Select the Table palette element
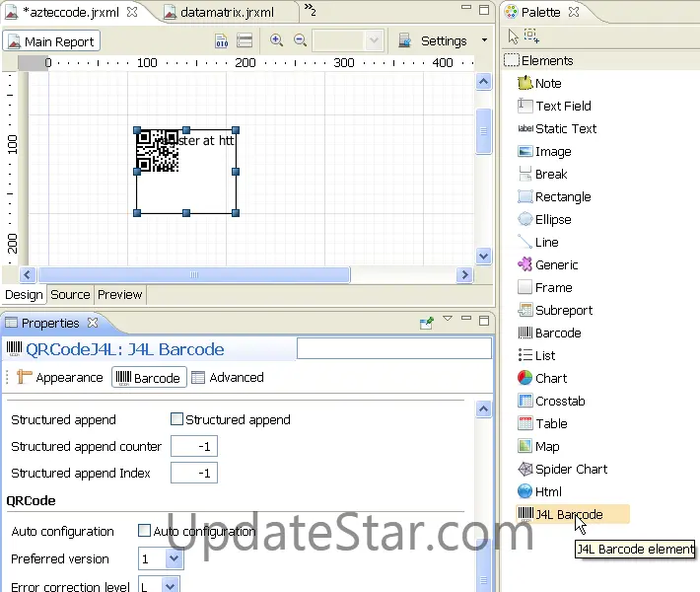This screenshot has width=700, height=592. click(x=542, y=423)
